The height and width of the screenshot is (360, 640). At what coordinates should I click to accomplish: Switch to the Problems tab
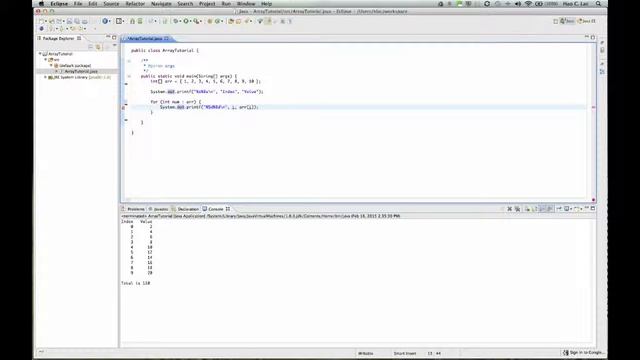133,209
